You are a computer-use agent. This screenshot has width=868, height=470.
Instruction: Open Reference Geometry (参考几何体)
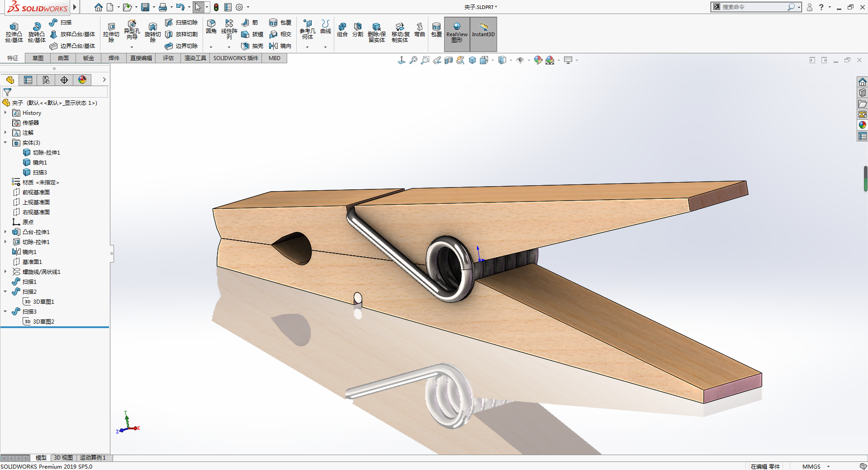[308, 29]
